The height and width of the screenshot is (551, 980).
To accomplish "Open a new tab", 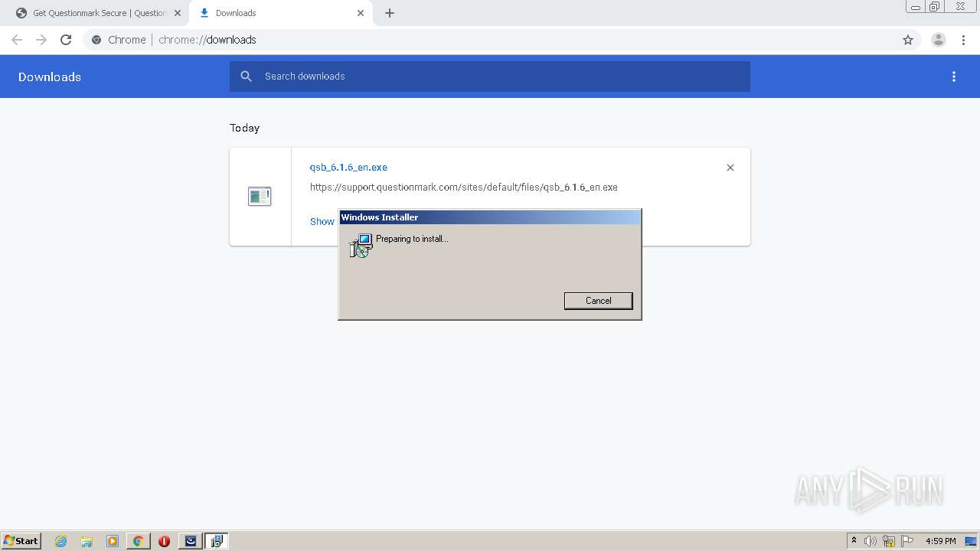I will click(x=389, y=13).
